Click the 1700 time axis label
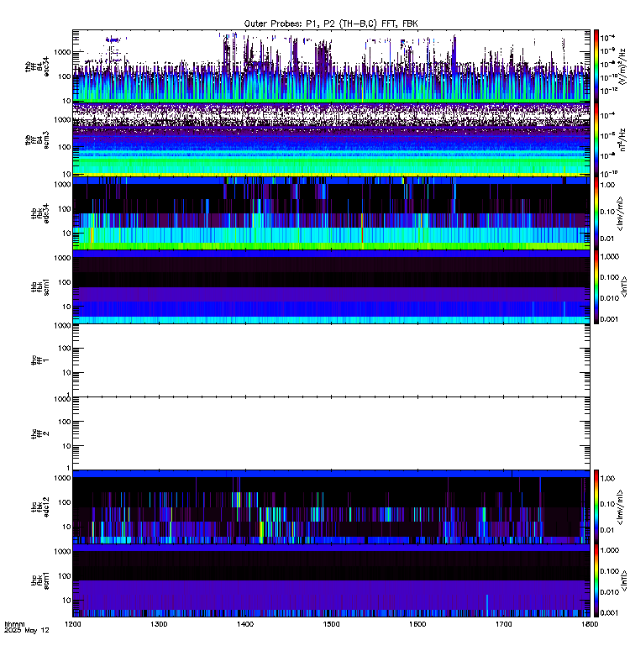 tap(504, 624)
